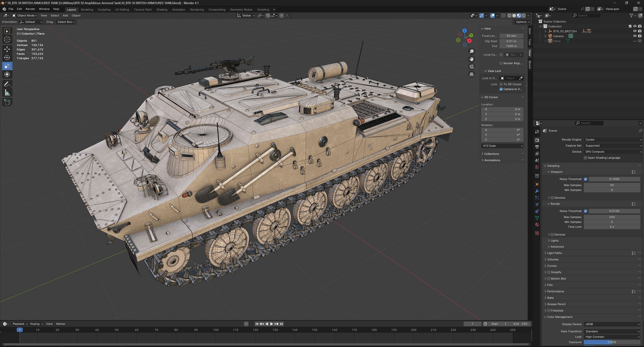Adjust the Exposure slider
644x347 pixels.
click(612, 342)
